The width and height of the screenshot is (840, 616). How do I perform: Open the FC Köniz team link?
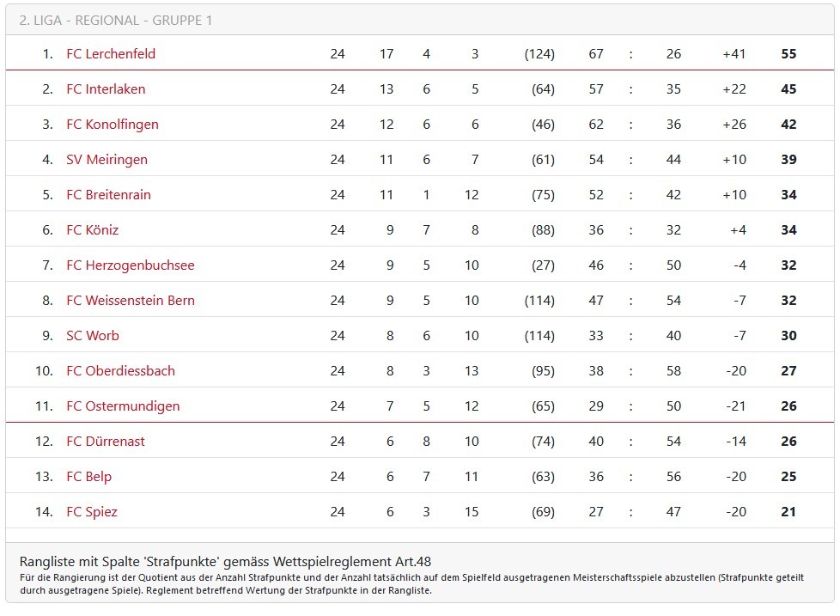pos(92,230)
